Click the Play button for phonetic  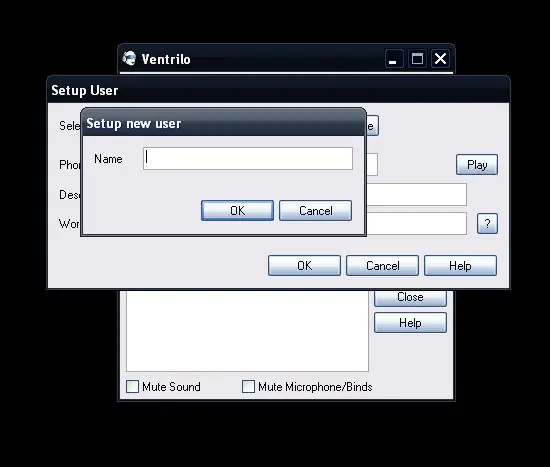[477, 165]
